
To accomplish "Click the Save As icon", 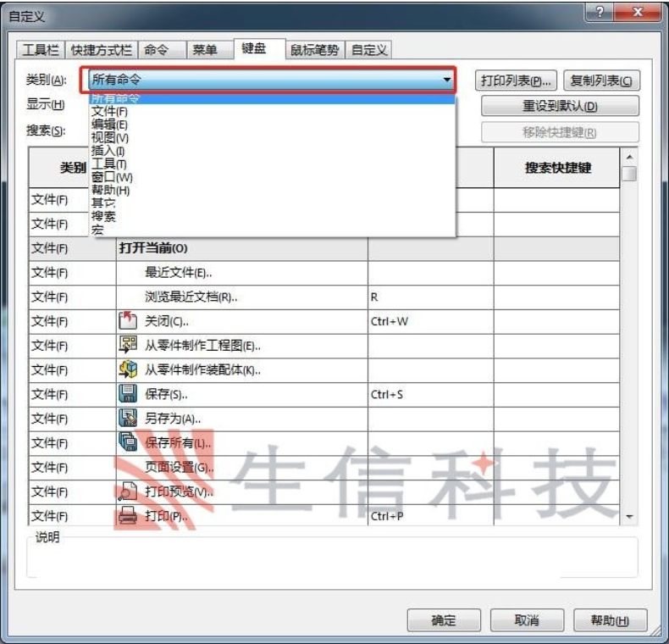I will (x=128, y=418).
